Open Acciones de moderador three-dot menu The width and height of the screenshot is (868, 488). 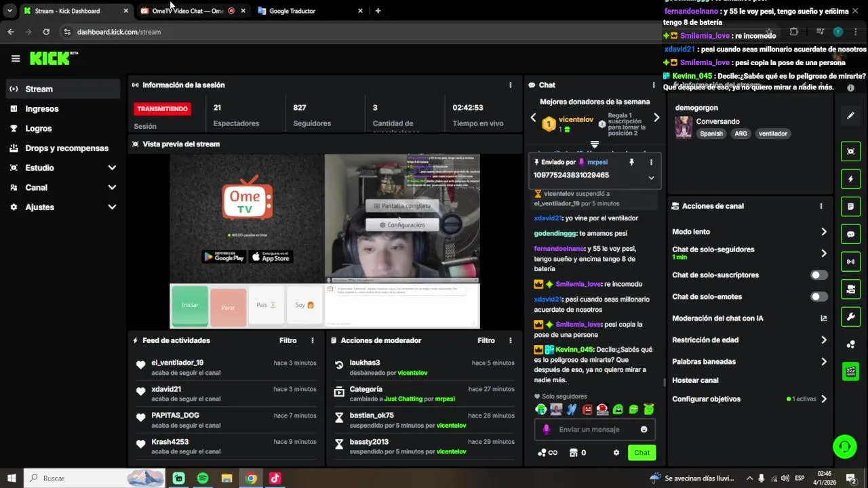pyautogui.click(x=510, y=340)
